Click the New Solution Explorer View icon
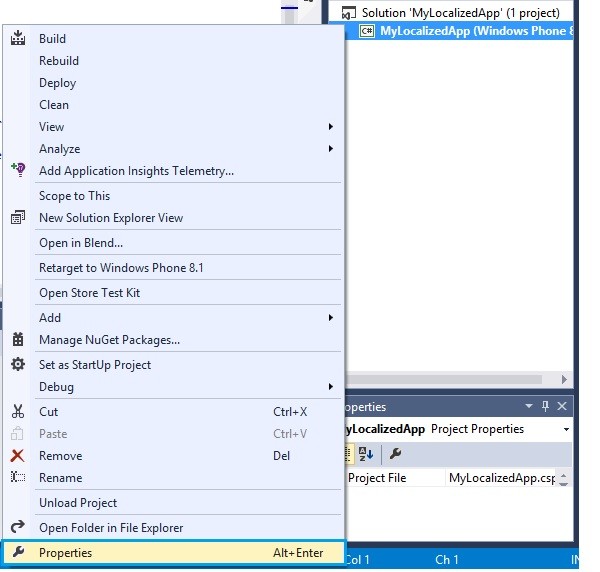This screenshot has height=572, width=600. click(x=18, y=217)
